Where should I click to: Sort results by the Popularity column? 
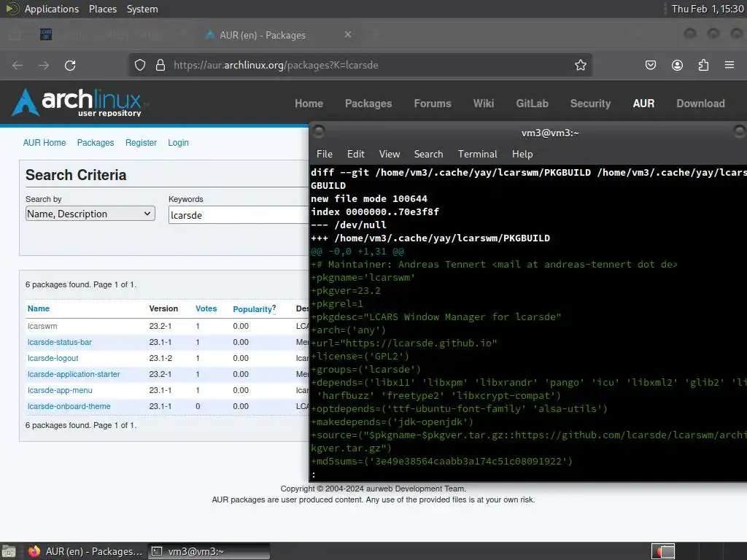click(252, 309)
